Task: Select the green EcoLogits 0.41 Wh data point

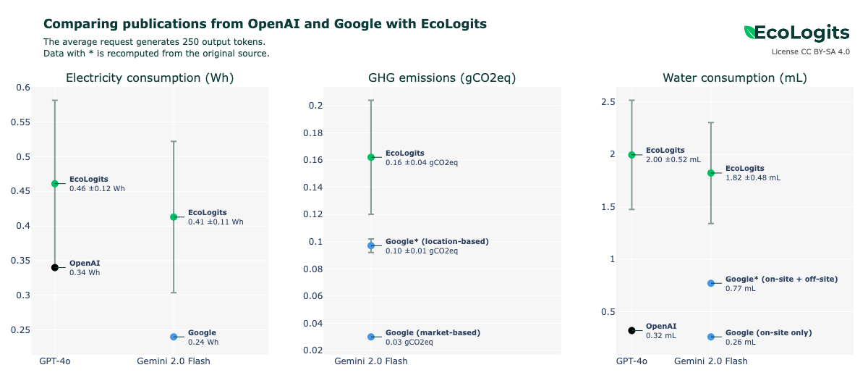Action: pos(173,217)
